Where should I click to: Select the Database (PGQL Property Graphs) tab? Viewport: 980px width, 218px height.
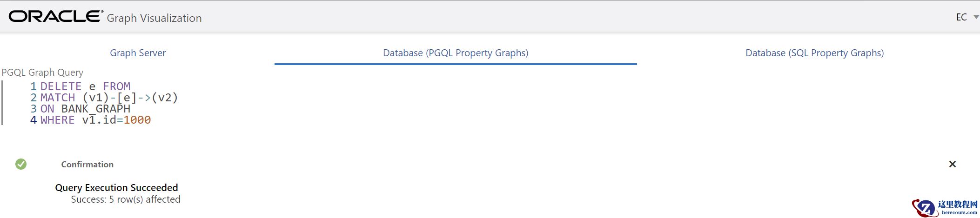[x=455, y=53]
